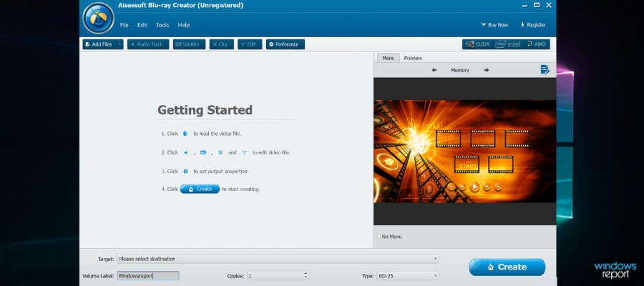The image size is (644, 286).
Task: Click the Getting Started heading
Action: click(205, 110)
